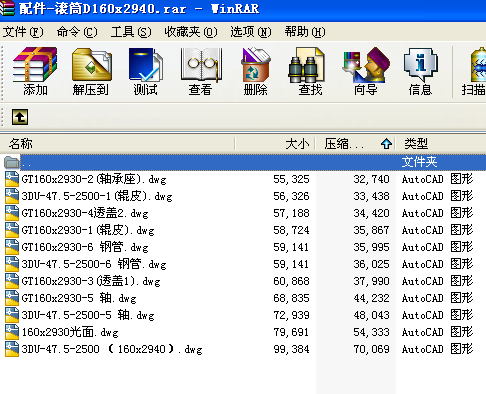Click the file icon of GT160x2930-5 轴.dwg
486x394 pixels.
12,298
